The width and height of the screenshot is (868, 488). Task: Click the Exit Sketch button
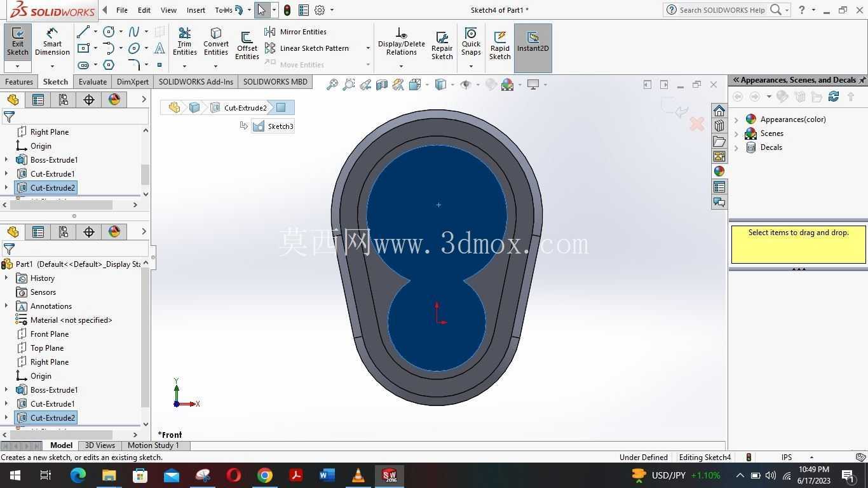point(17,42)
